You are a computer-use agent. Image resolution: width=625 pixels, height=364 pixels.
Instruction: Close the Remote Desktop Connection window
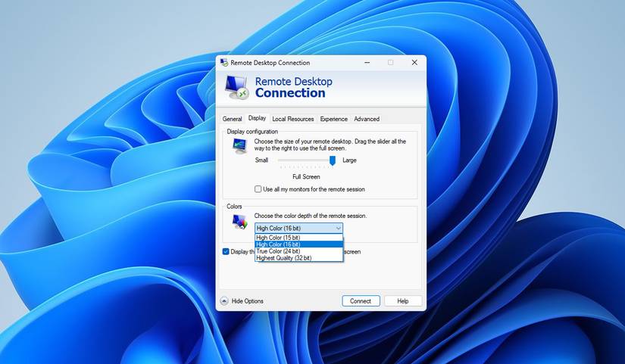coord(414,63)
